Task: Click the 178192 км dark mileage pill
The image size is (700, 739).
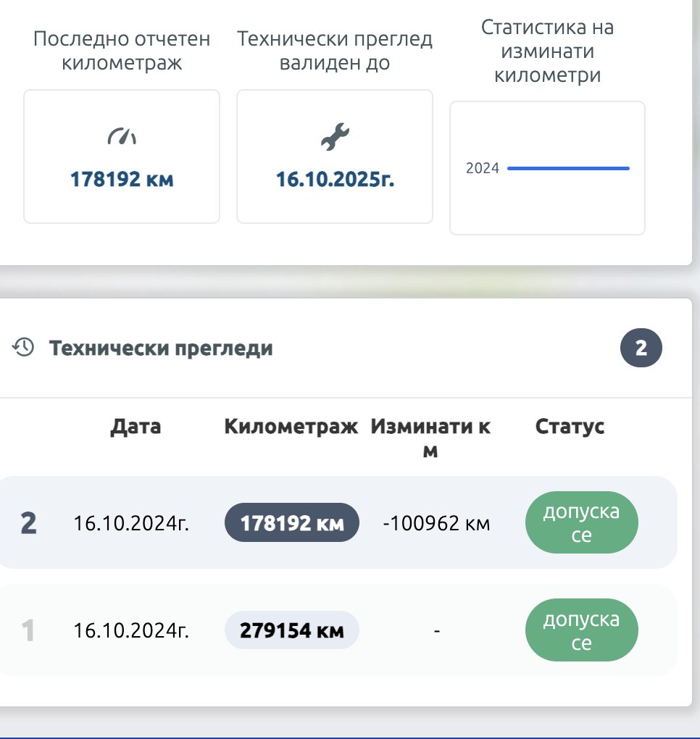Action: (292, 522)
